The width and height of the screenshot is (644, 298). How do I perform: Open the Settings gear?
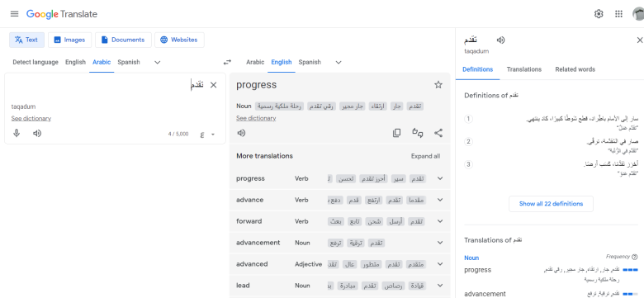click(599, 14)
